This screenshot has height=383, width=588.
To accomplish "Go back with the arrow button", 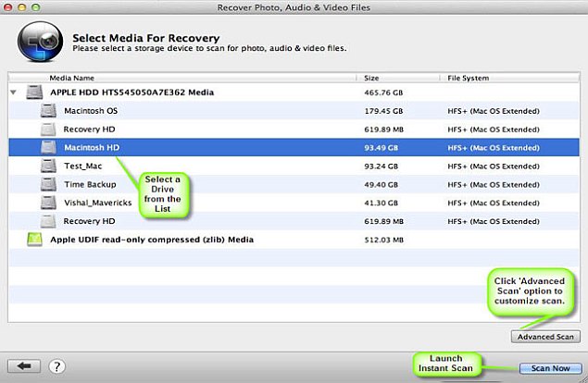I will (x=24, y=366).
